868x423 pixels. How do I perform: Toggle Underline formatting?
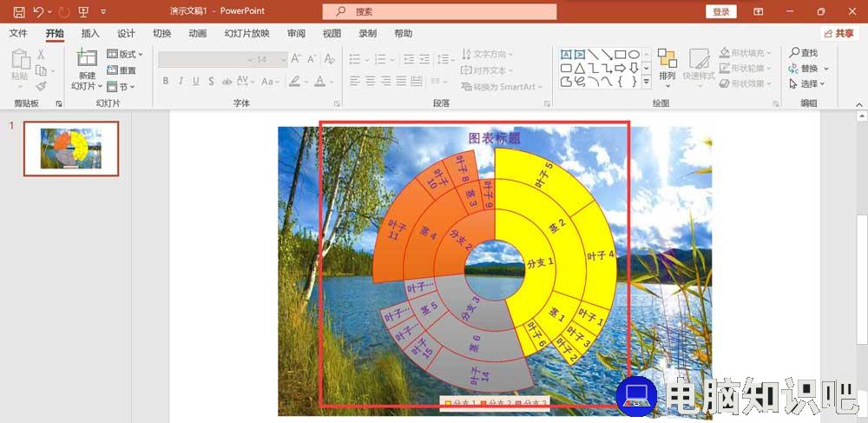coord(196,81)
